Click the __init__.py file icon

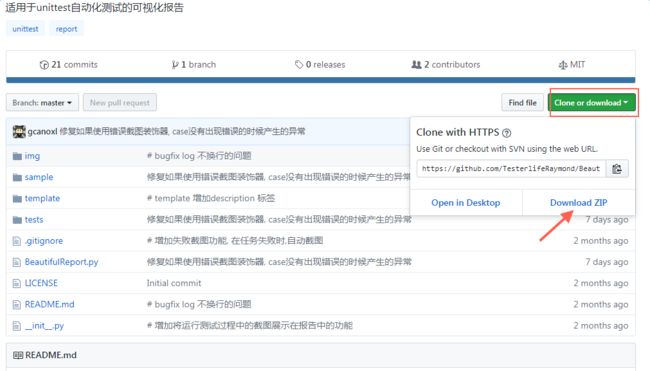click(x=17, y=326)
